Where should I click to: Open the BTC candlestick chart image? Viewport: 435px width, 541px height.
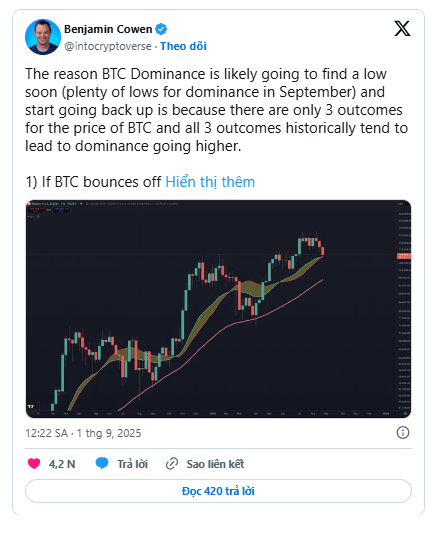tap(218, 309)
